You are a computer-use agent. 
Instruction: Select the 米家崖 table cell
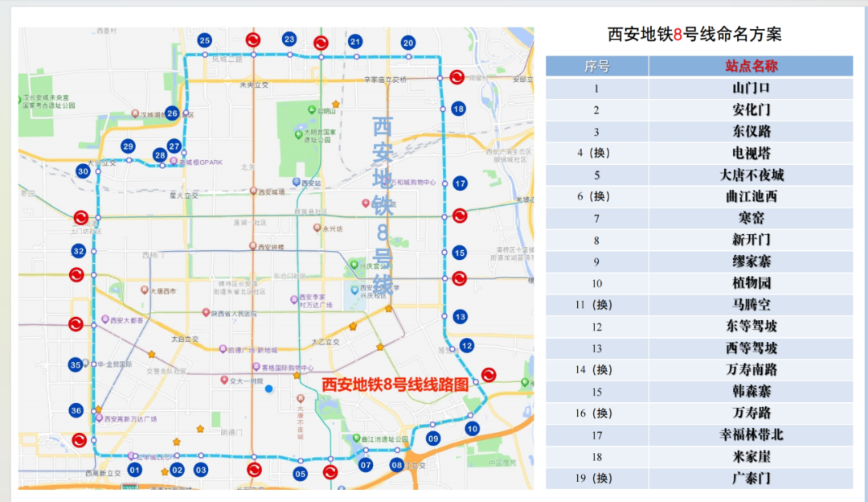pyautogui.click(x=751, y=457)
